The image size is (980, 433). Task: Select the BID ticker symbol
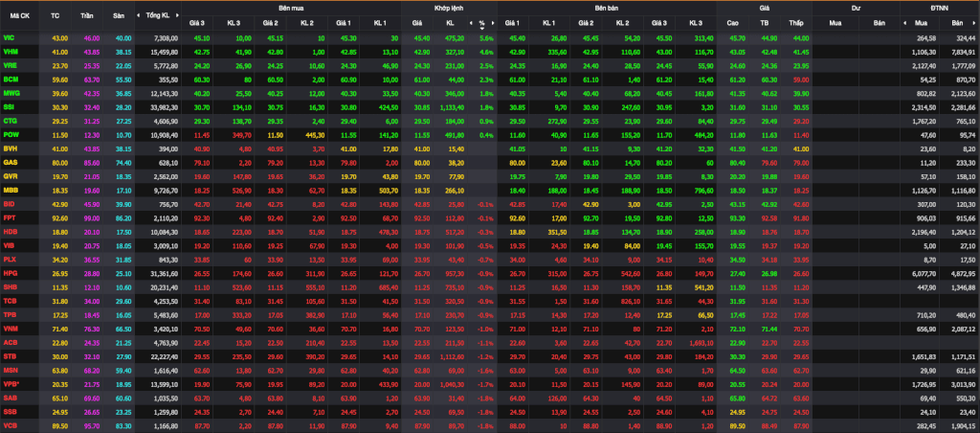(x=9, y=203)
